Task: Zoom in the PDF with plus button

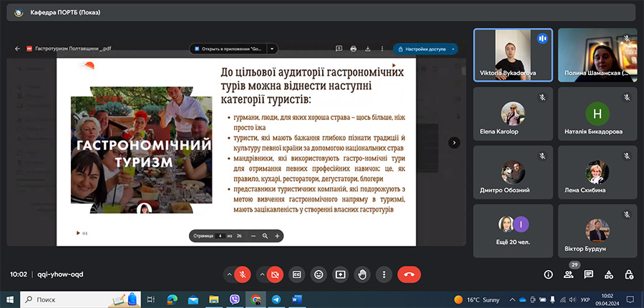Action: 278,236
